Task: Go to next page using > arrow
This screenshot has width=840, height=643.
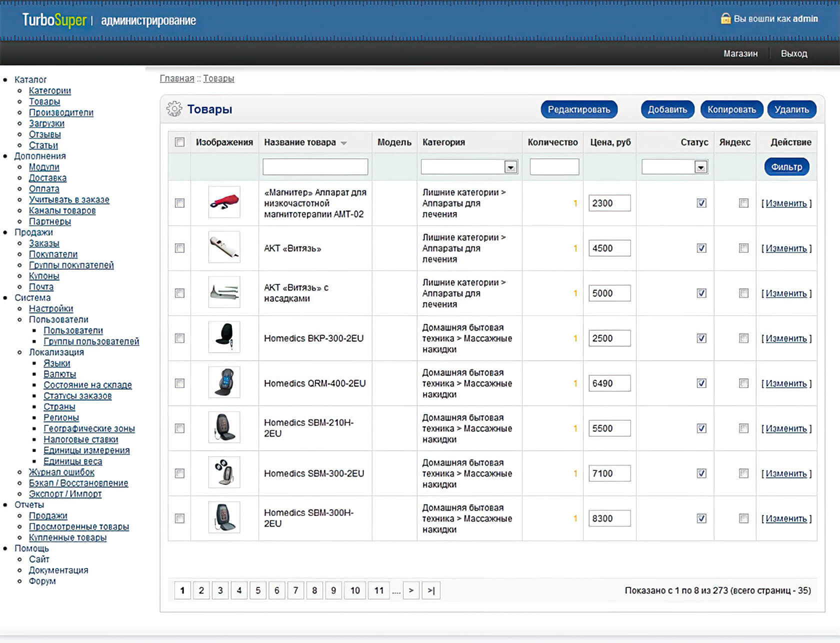Action: point(411,590)
